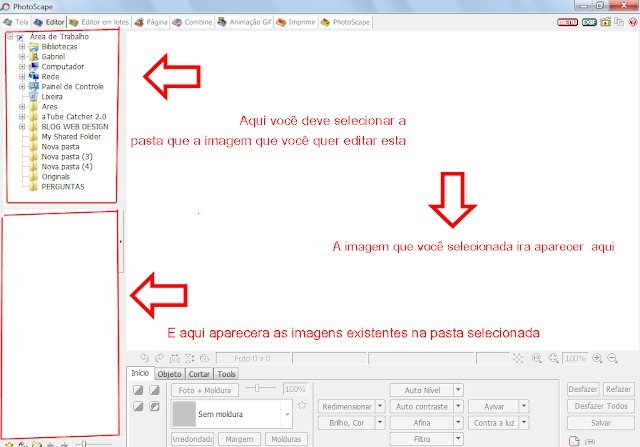The height and width of the screenshot is (447, 640).
Task: Click the bottom-right effect icon in Início panel
Action: [154, 406]
